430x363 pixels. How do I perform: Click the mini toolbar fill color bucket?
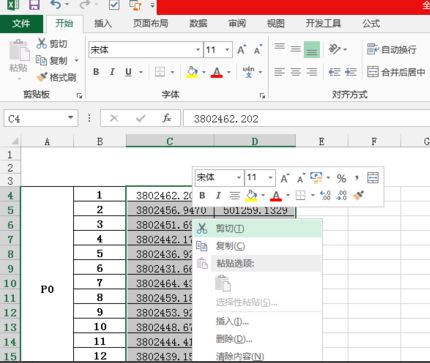(x=251, y=195)
